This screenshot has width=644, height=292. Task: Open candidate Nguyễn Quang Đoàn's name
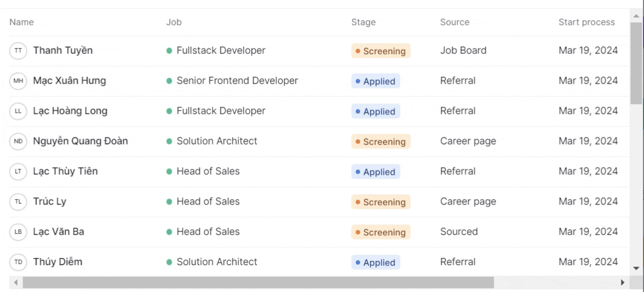click(x=80, y=141)
